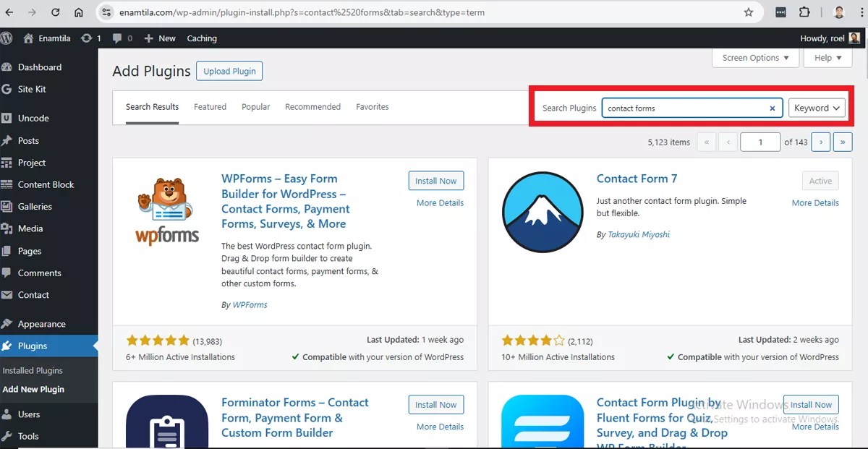Install the Forminator Forms plugin

coord(436,405)
